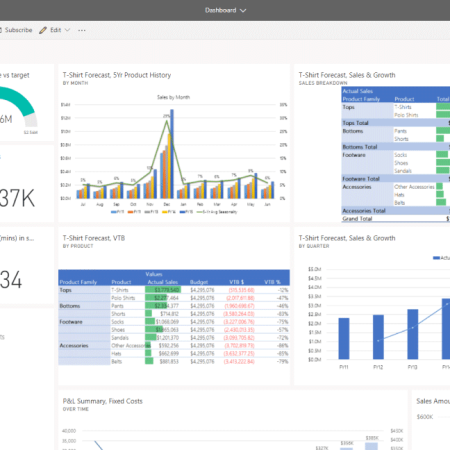Image resolution: width=450 pixels, height=450 pixels.
Task: Click the 'Actual Sales' header in Sales Breakdown table
Action: coord(358,91)
